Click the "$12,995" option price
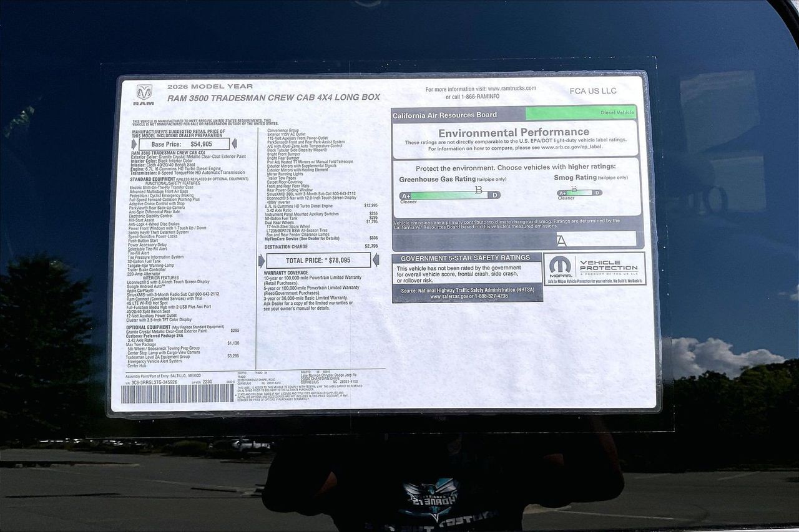The height and width of the screenshot is (532, 799). click(371, 205)
